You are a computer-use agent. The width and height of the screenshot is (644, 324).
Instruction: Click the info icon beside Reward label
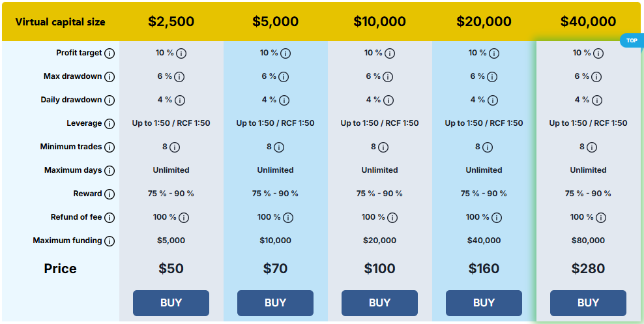[110, 194]
